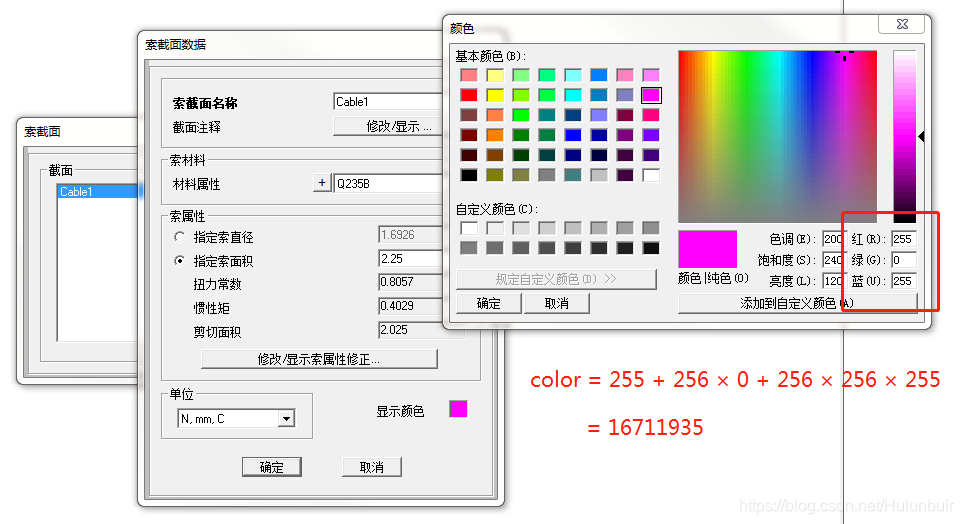
Task: Pick the olive bottom-row basic swatch
Action: (x=495, y=175)
